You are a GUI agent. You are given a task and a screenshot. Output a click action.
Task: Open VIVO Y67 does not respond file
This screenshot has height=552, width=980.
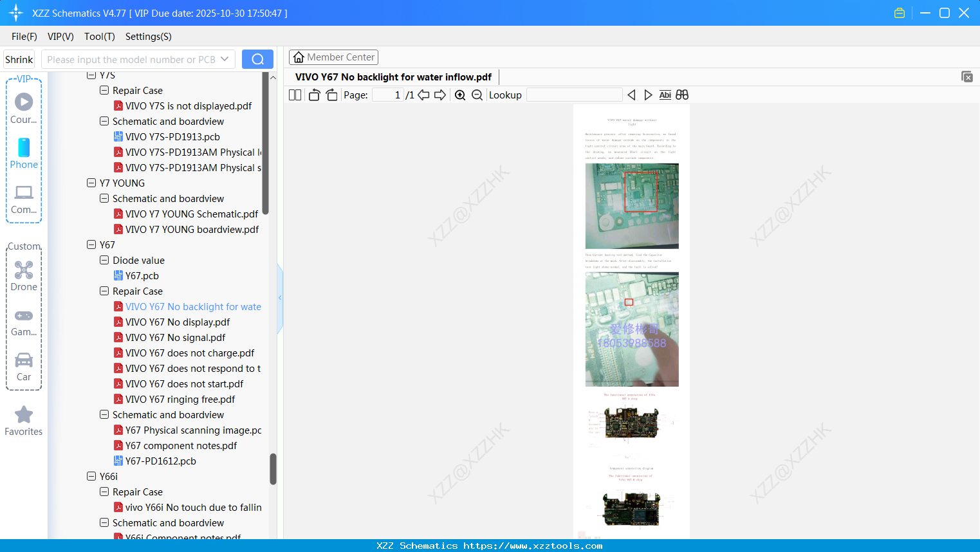click(x=193, y=368)
